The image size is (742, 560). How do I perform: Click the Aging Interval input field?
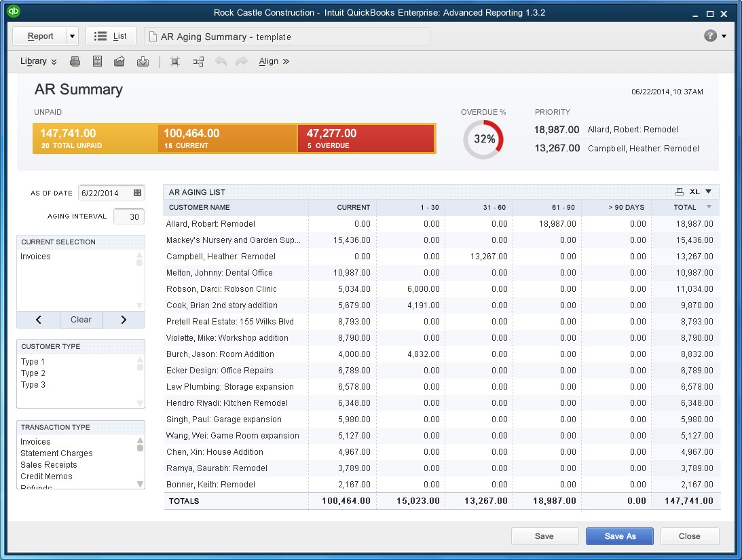point(129,217)
